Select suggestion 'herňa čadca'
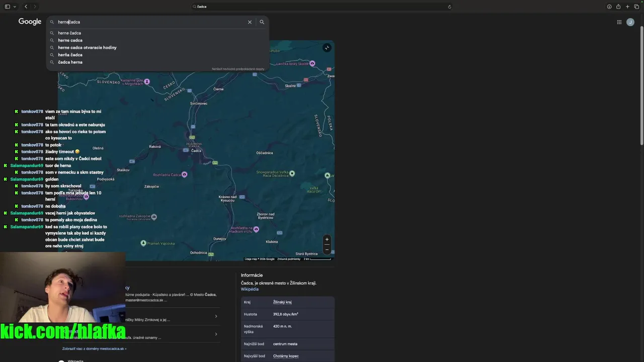 (70, 55)
